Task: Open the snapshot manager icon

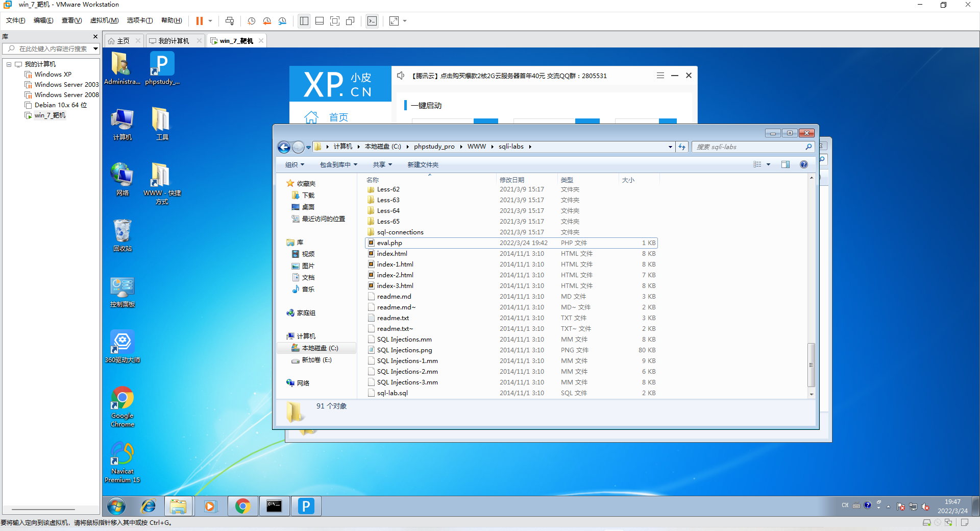Action: [282, 21]
